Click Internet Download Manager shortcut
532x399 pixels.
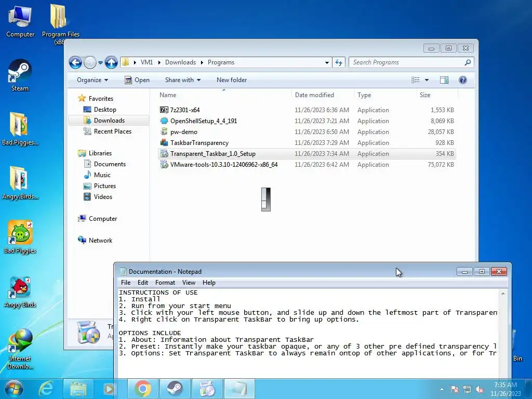point(20,349)
